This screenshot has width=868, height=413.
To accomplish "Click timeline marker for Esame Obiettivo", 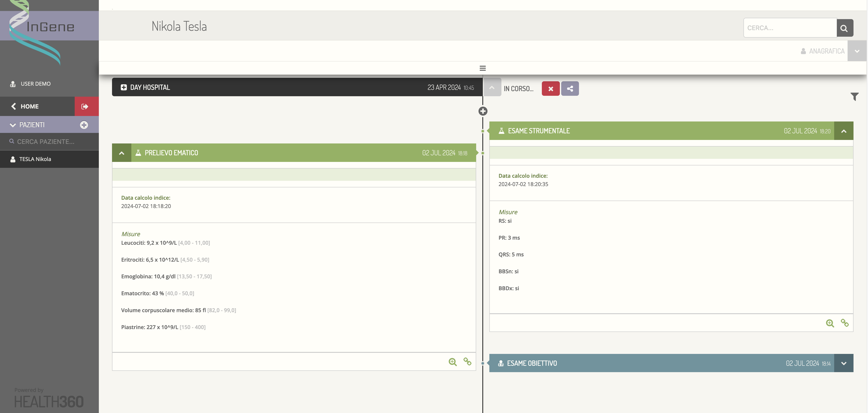I will (x=483, y=363).
